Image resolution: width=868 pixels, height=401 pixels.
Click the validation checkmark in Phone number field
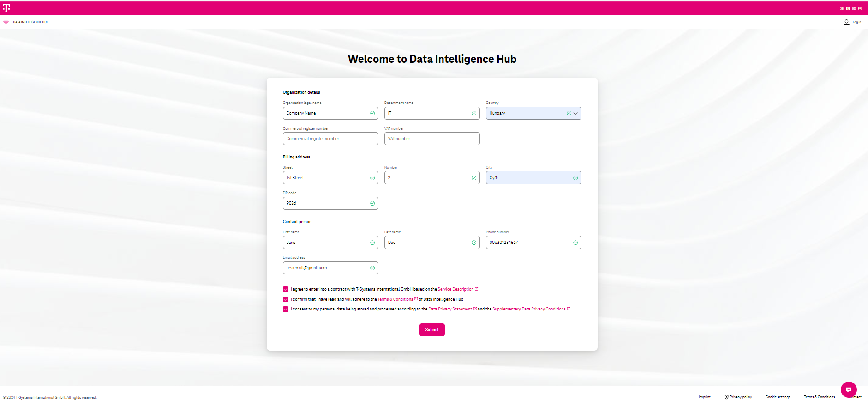[575, 243]
